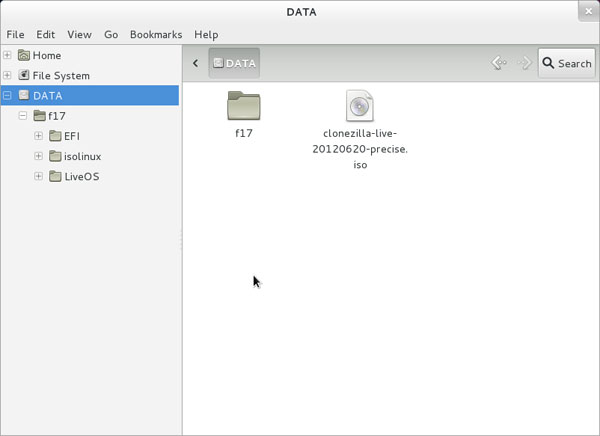Click the path bar left scroll chevron
The height and width of the screenshot is (436, 600).
[x=195, y=63]
